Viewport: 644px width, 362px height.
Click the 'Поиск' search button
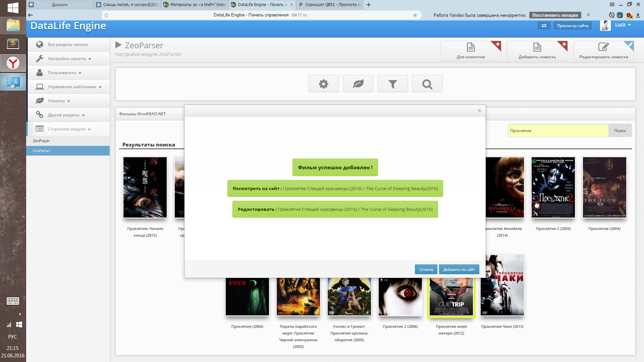(620, 131)
